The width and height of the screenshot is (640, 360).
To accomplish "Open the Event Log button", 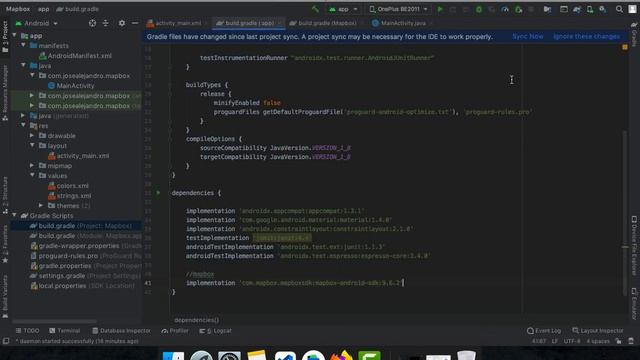I will point(544,331).
